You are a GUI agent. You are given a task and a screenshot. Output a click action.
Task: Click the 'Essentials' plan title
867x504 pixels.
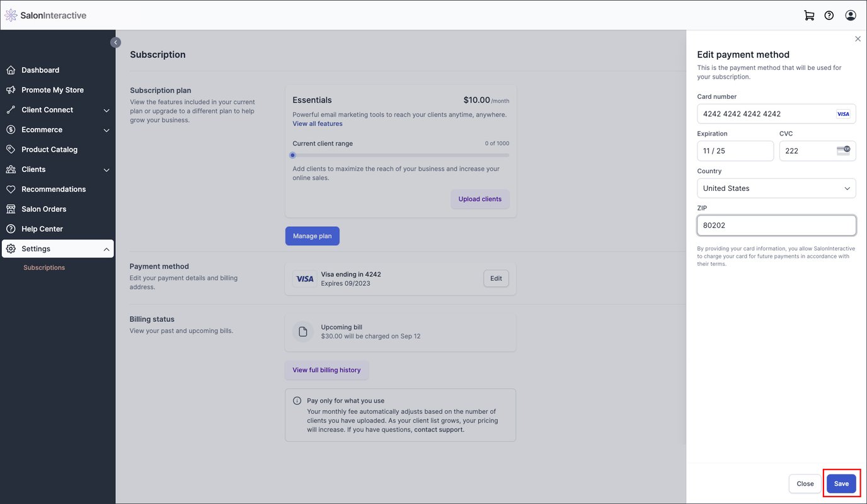tap(312, 100)
